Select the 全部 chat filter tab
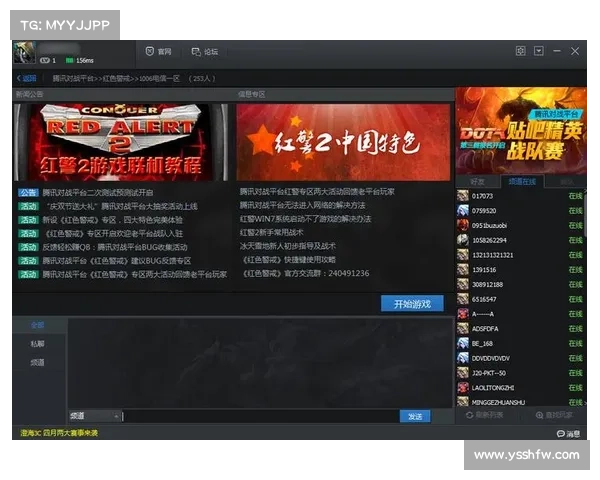Screen dimensions: 600x480 38,325
